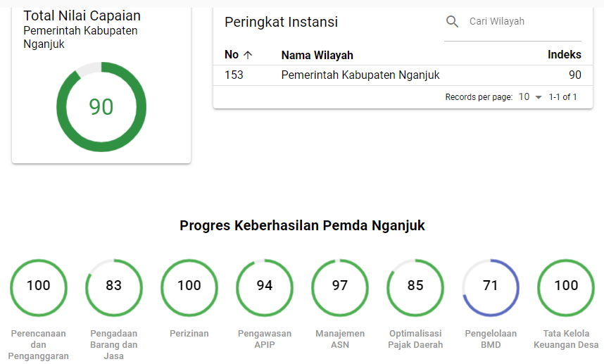Click the Progres Keberhasilan Pemda Nganjuk heading
The width and height of the screenshot is (604, 364).
[303, 225]
